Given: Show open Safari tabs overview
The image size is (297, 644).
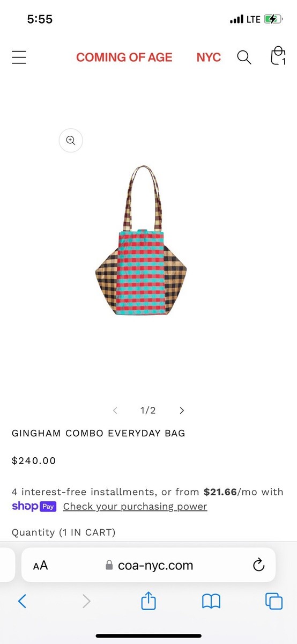Looking at the screenshot, I should 274,601.
